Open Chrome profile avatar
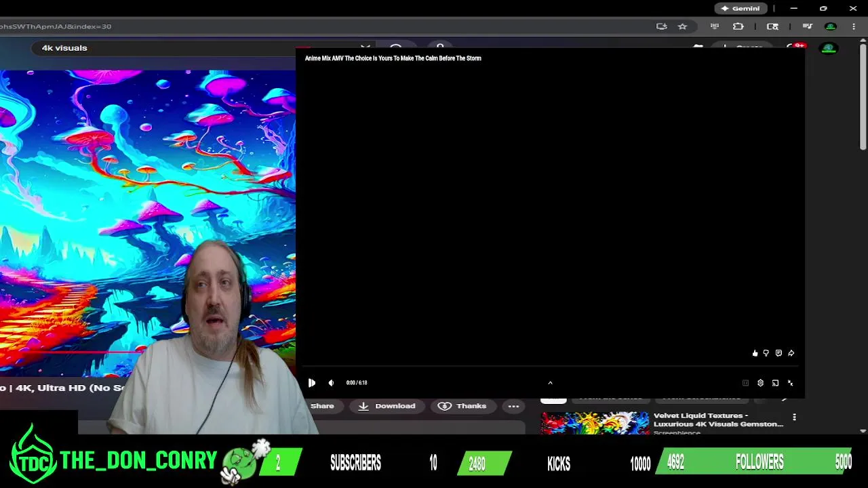The image size is (868, 488). [831, 26]
